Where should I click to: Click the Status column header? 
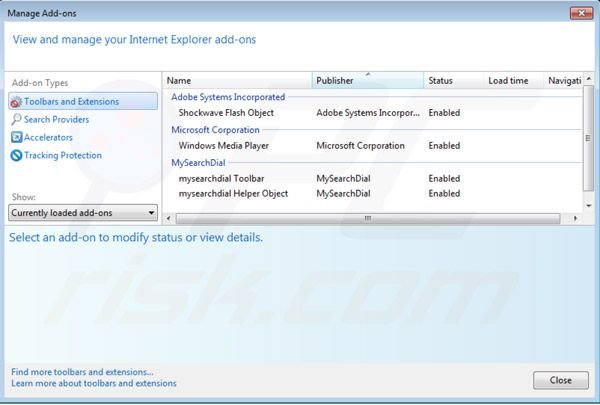click(x=453, y=81)
